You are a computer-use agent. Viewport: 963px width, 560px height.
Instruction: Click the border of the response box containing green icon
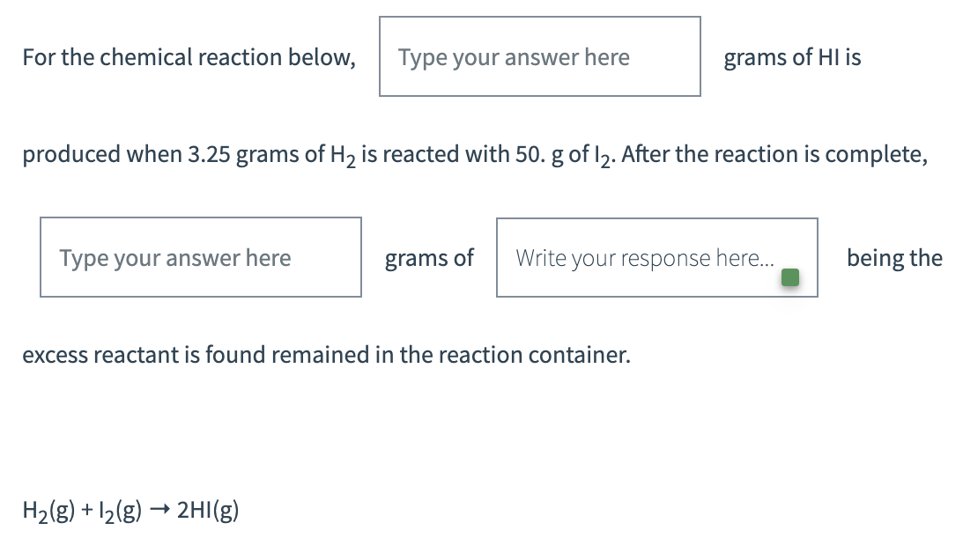[x=656, y=218]
